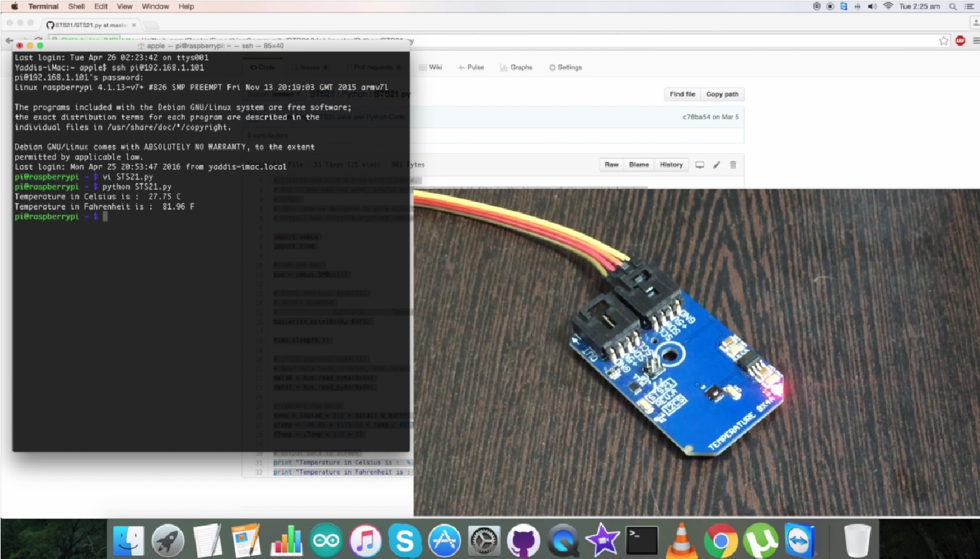Launch Pages from the Dock
Viewport: 980px width, 559px height.
pyautogui.click(x=246, y=541)
